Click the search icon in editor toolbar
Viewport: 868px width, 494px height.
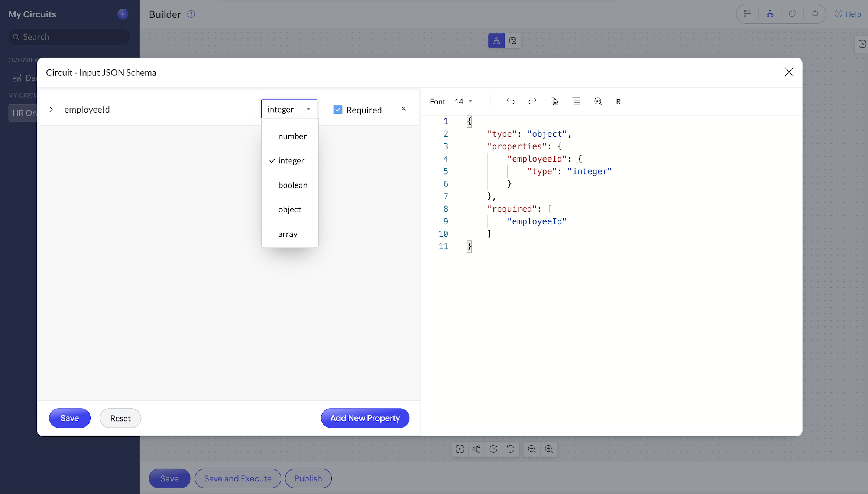point(597,101)
